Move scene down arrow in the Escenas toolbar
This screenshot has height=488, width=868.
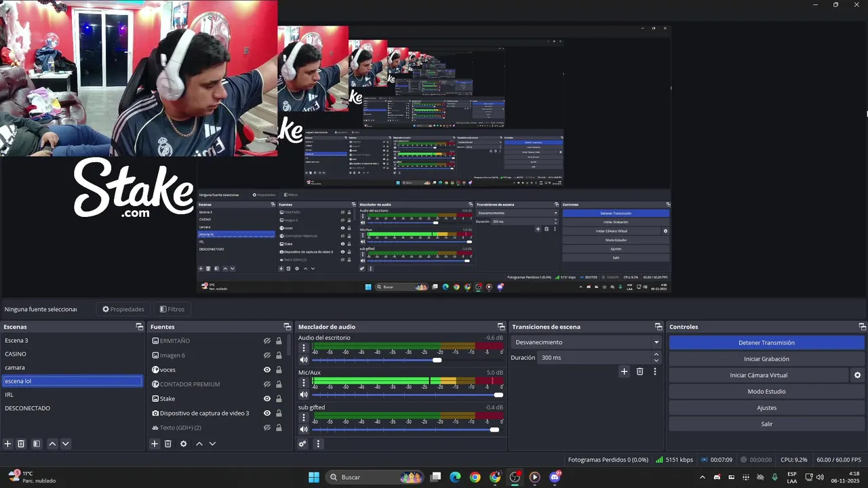click(65, 444)
